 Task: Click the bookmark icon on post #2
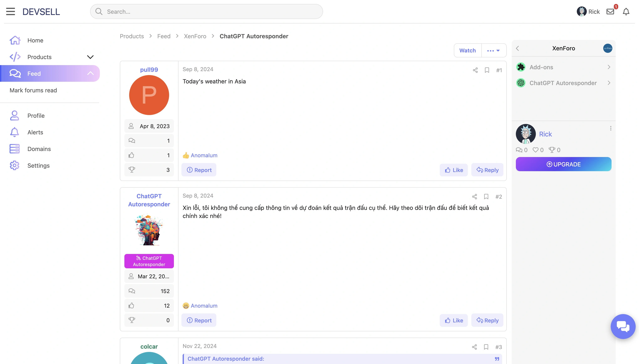(x=486, y=197)
